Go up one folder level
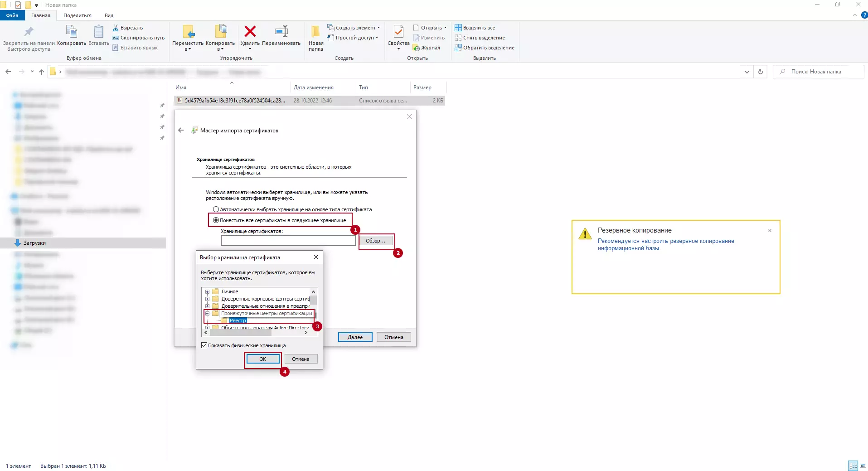This screenshot has height=471, width=868. pyautogui.click(x=42, y=72)
